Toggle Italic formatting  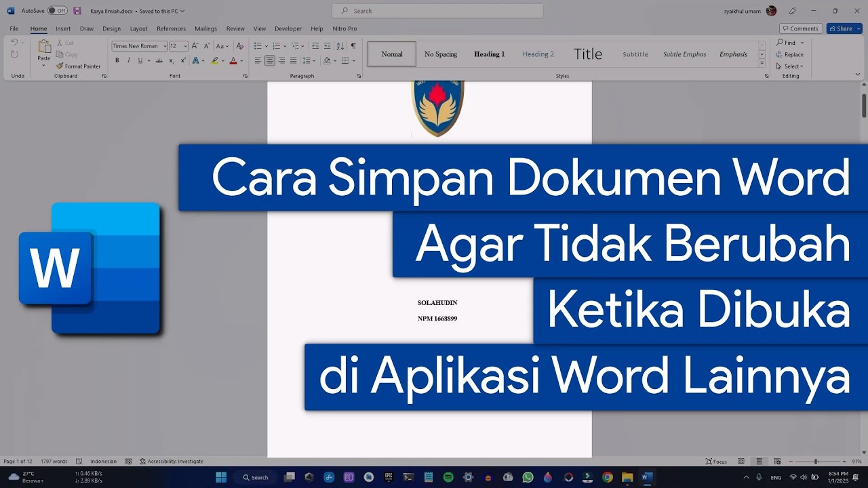pyautogui.click(x=128, y=60)
